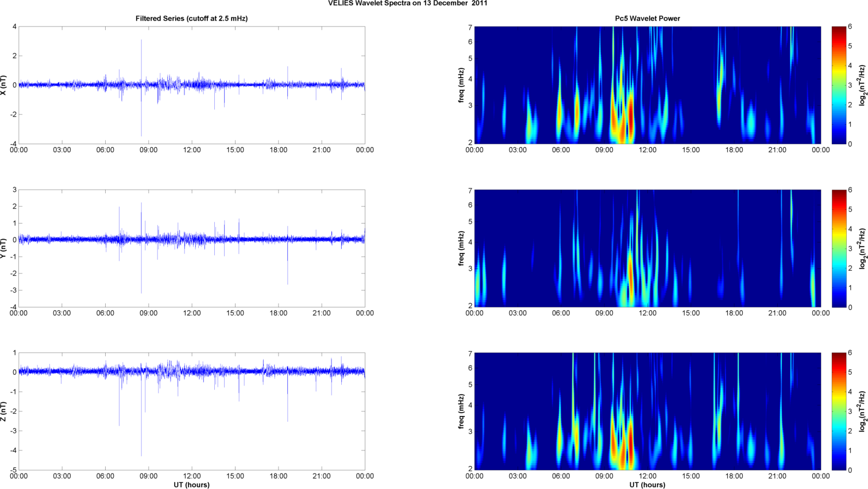
Task: Click the X component filtered time series plot
Action: [192, 85]
